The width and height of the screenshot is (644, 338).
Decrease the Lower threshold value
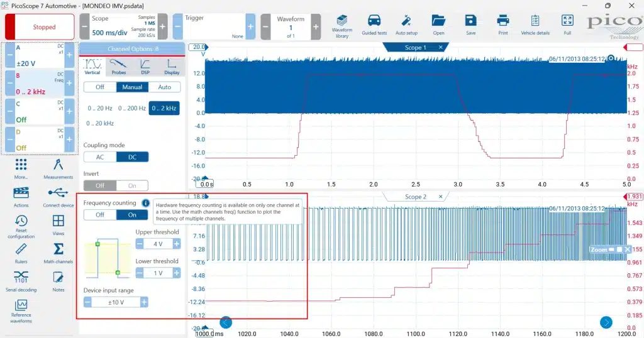pos(140,273)
